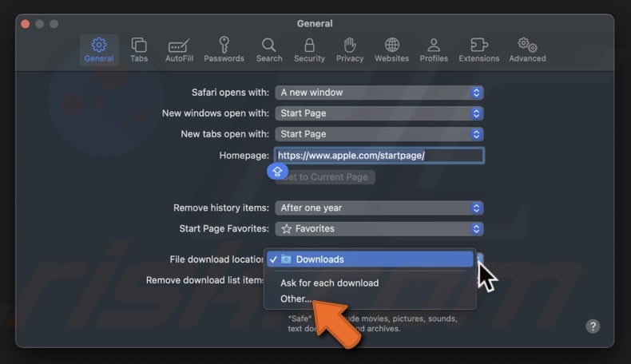This screenshot has height=364, width=631.
Task: Choose Other... download location
Action: click(296, 299)
